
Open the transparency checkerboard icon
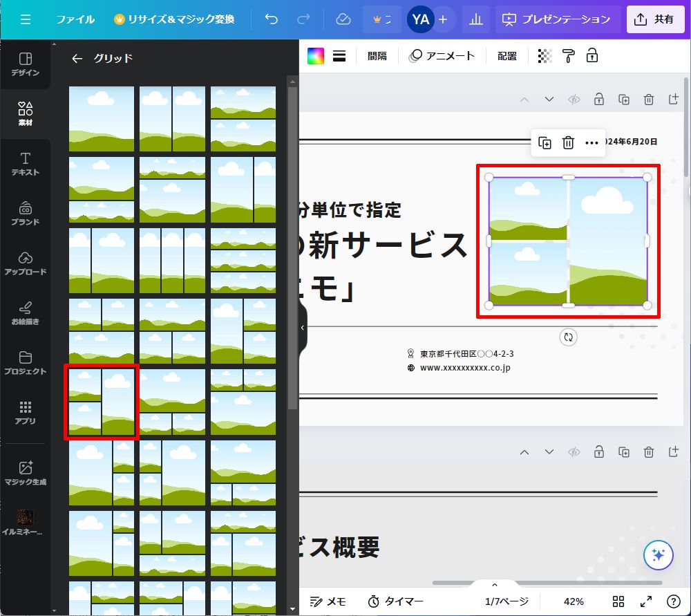click(x=545, y=56)
